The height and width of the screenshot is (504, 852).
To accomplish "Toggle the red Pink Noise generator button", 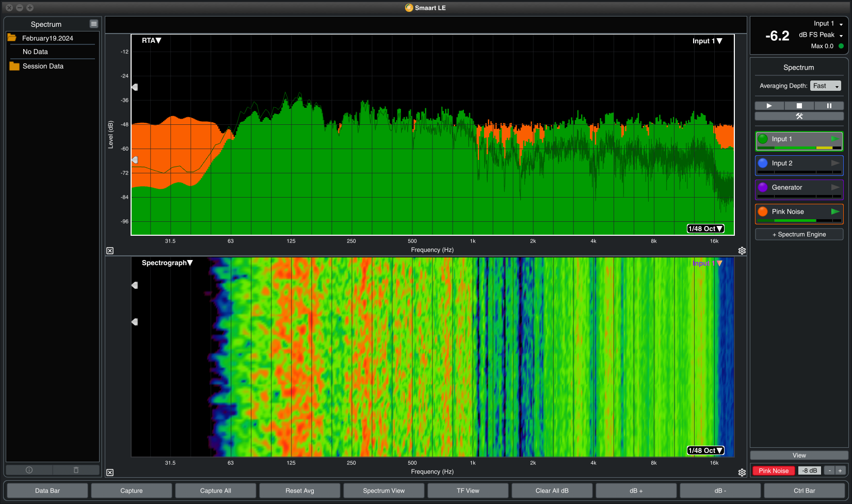I will pos(774,470).
